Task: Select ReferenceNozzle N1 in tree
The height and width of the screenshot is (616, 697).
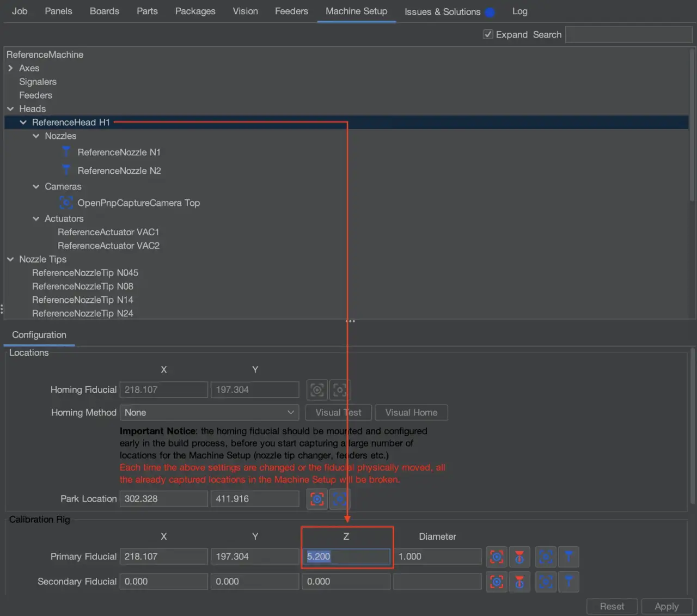Action: 119,153
